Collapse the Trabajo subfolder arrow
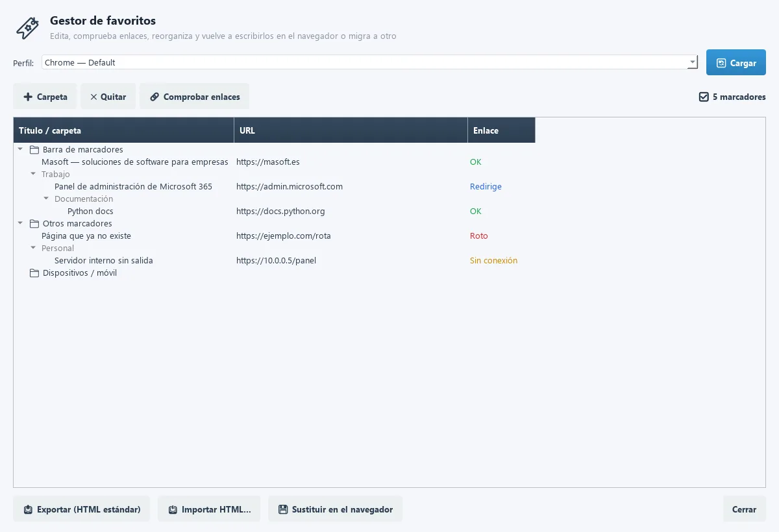 33,175
